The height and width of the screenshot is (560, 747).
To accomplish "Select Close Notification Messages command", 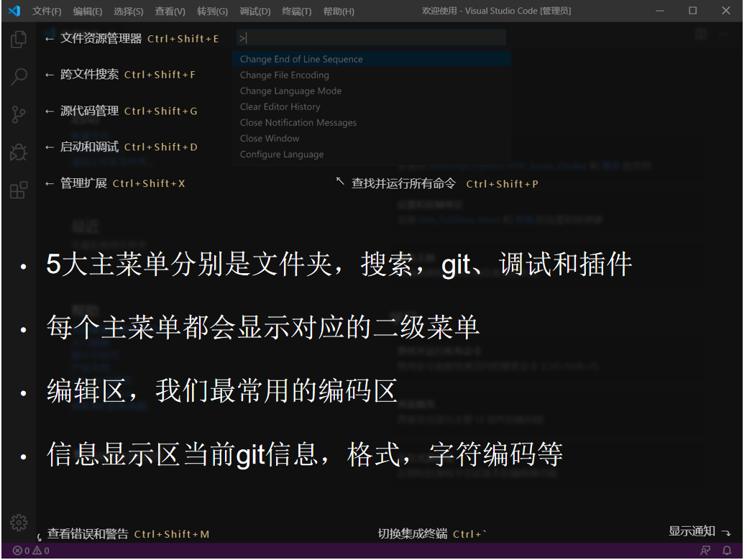I will (372, 122).
